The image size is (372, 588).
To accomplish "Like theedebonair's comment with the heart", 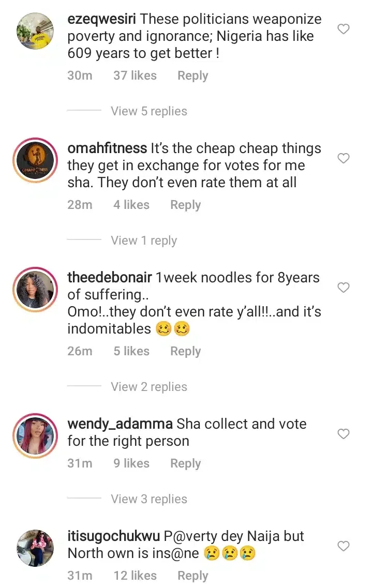I will click(344, 288).
